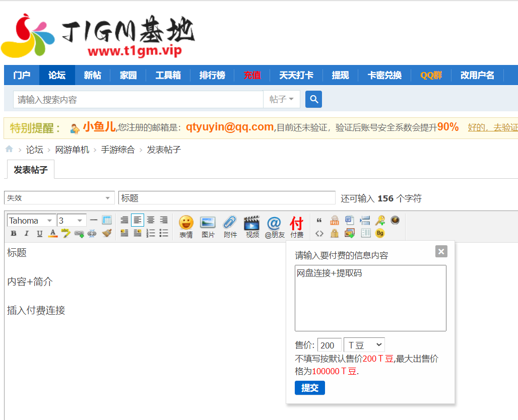
Task: Open the Tahoma font family dropdown
Action: click(x=31, y=220)
